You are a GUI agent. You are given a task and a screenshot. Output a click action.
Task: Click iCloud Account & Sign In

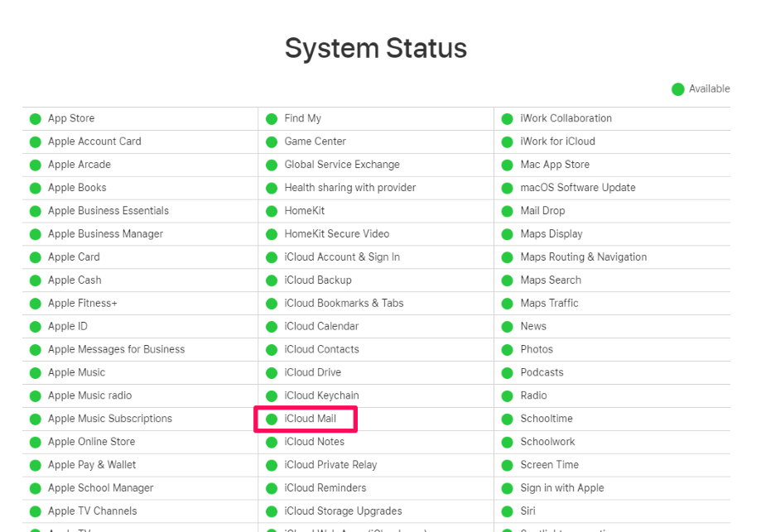[342, 257]
